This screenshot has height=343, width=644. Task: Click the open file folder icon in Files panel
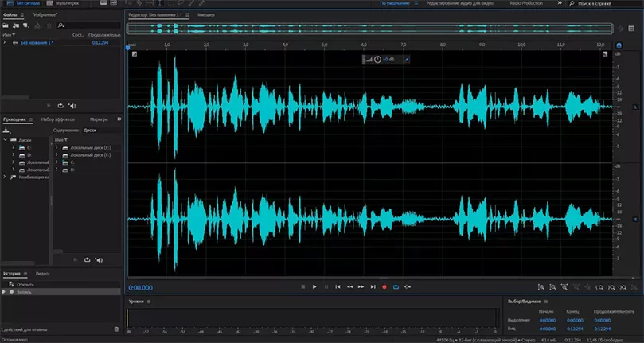tap(6, 25)
